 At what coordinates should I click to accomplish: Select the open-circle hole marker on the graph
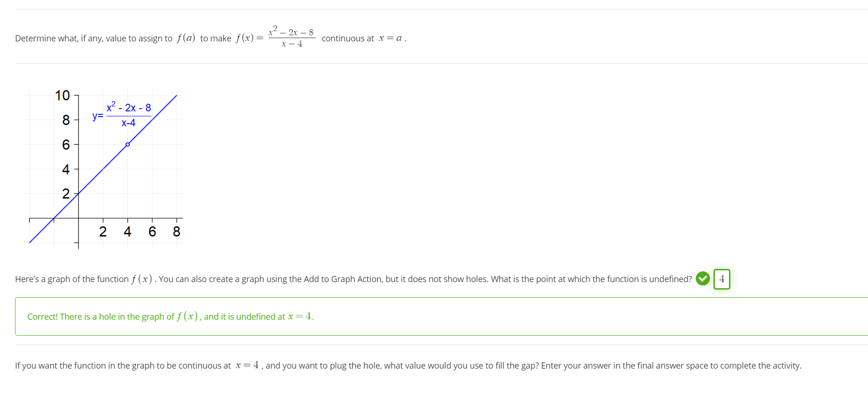pos(127,144)
